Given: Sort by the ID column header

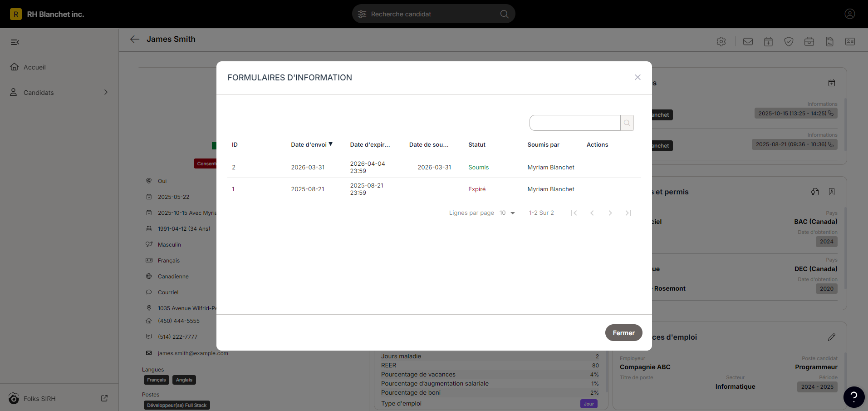Looking at the screenshot, I should (235, 144).
